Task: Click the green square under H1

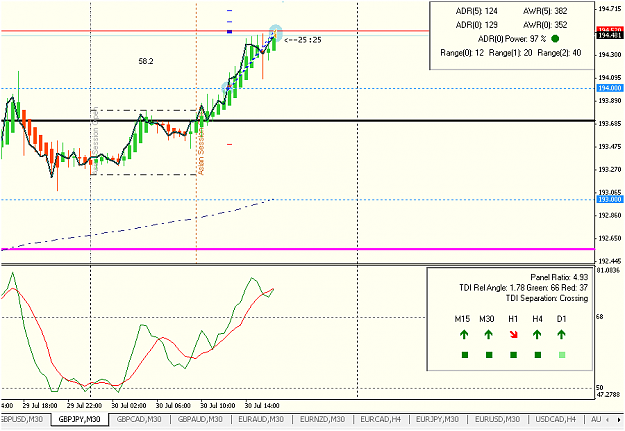Action: coord(513,355)
